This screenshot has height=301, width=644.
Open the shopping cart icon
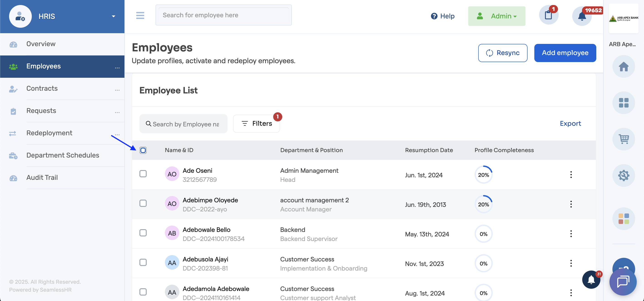click(624, 139)
